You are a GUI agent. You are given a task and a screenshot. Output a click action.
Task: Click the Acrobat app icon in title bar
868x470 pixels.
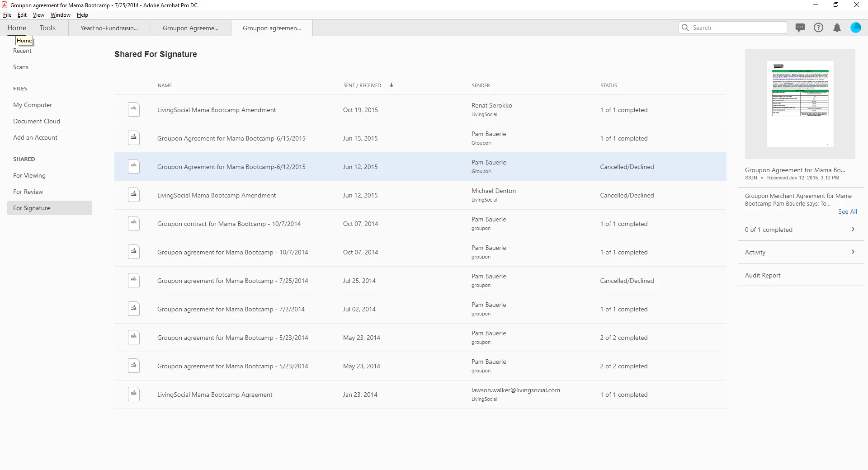[5, 5]
